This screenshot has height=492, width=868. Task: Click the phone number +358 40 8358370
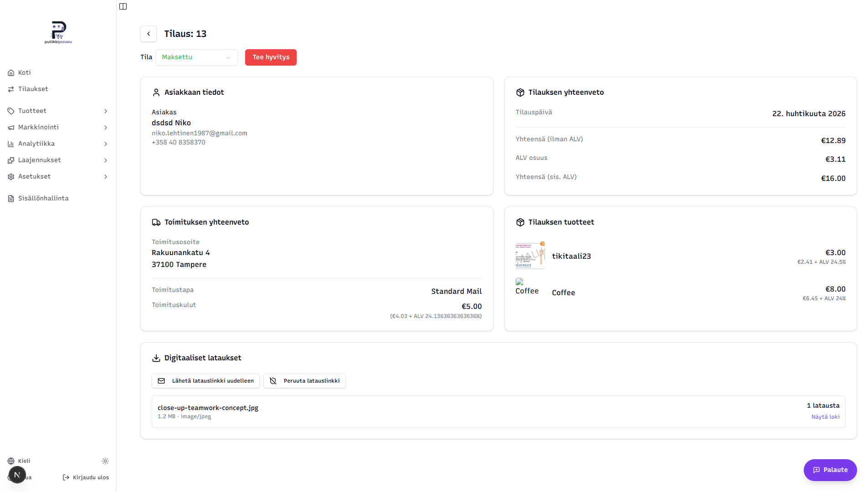pos(179,142)
